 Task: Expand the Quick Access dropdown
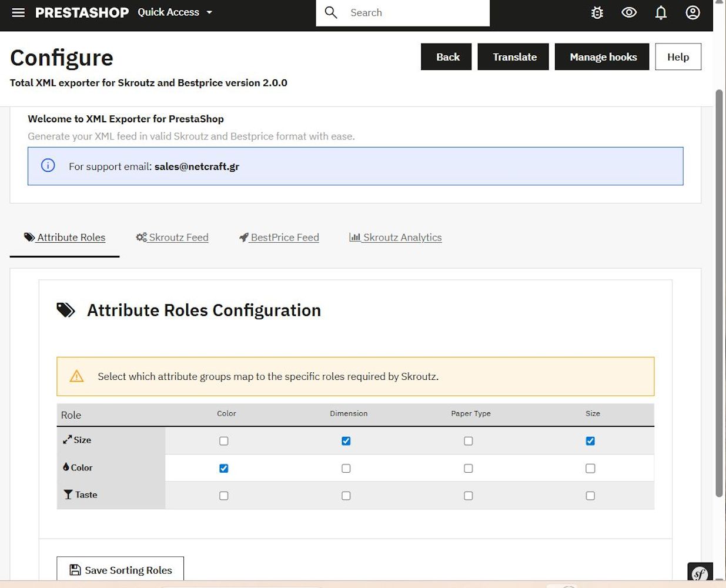coord(175,12)
